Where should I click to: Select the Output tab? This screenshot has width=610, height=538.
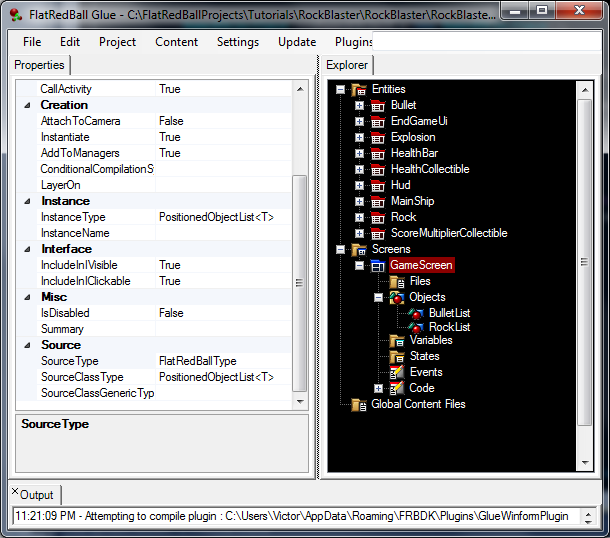point(37,495)
